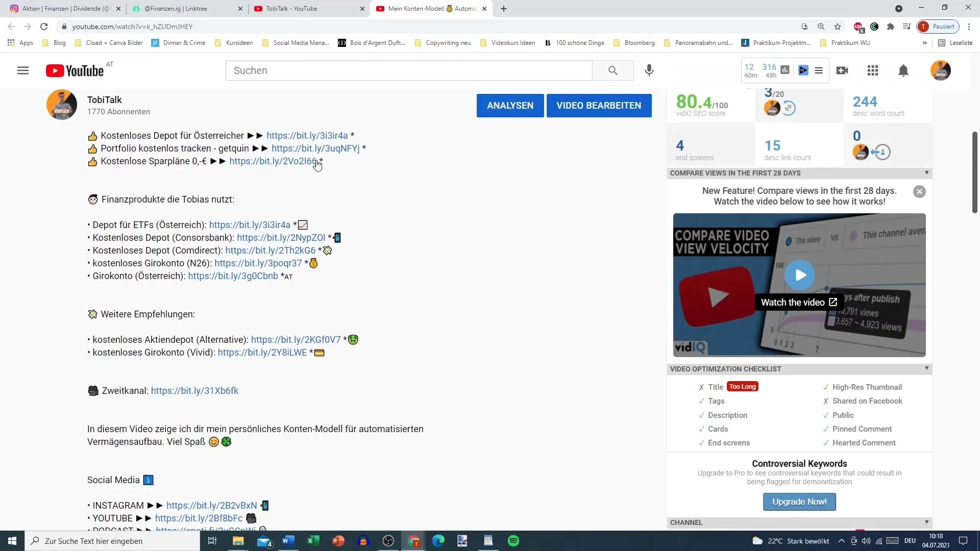This screenshot has height=551, width=980.
Task: Open the Chrome tab search dropdown
Action: (899, 9)
